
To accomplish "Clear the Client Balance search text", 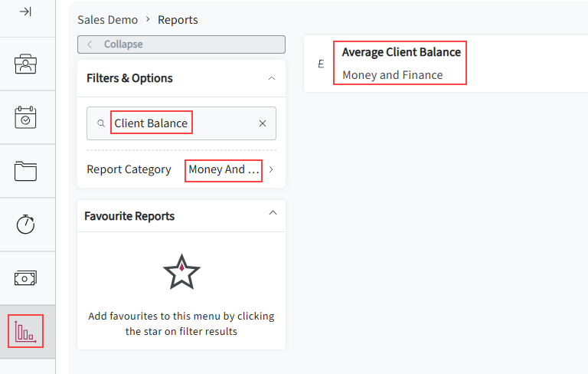I will [263, 123].
